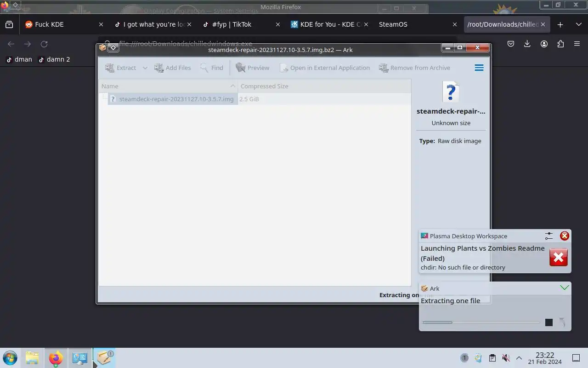
Task: Open Firefox application menu
Action: pyautogui.click(x=577, y=44)
